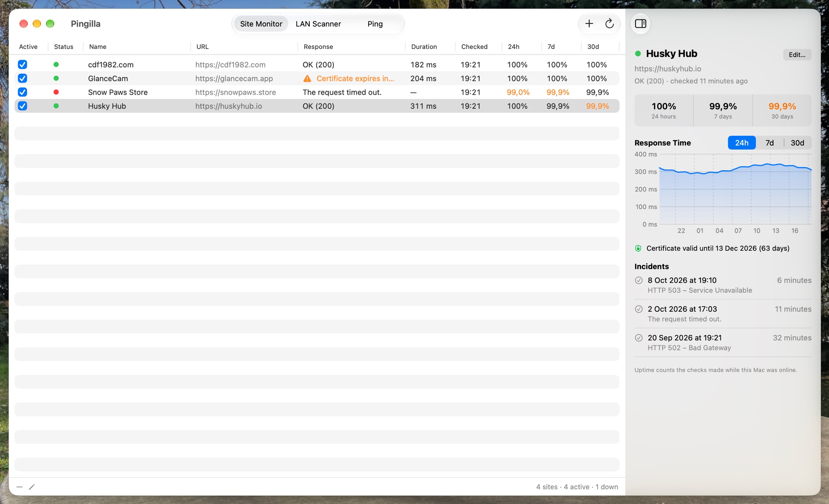829x504 pixels.
Task: Click the '4 sites · 4 active · 1 down' status text
Action: coord(577,487)
